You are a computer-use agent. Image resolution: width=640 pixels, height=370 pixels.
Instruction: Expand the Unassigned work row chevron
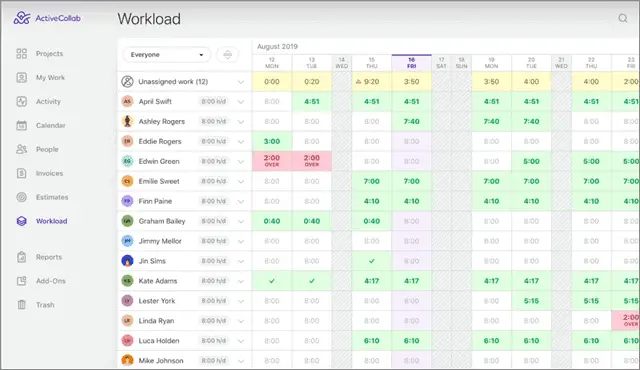click(x=241, y=82)
